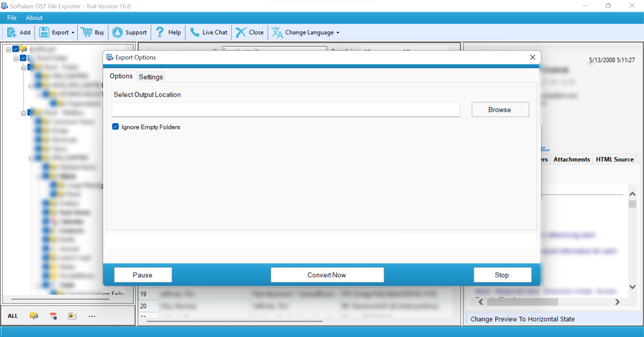Click preview horizontal scroll right arrow
The width and height of the screenshot is (644, 337).
617,302
